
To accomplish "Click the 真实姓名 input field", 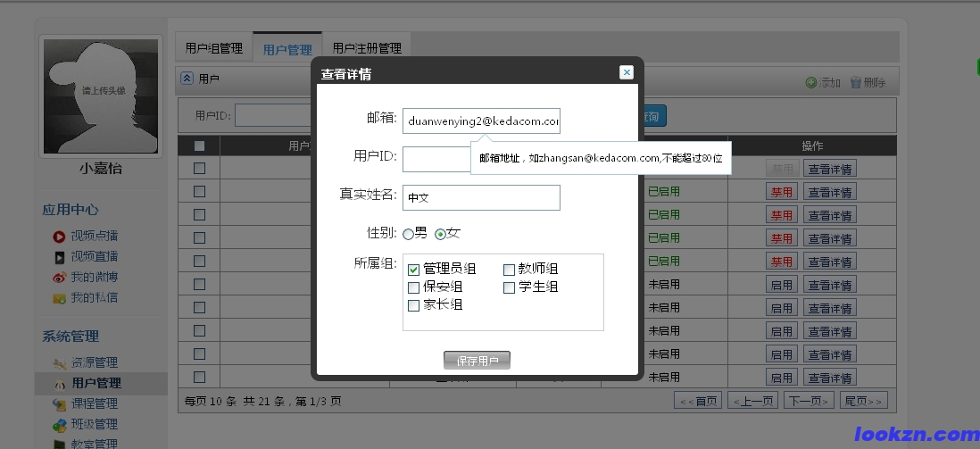I will [481, 197].
